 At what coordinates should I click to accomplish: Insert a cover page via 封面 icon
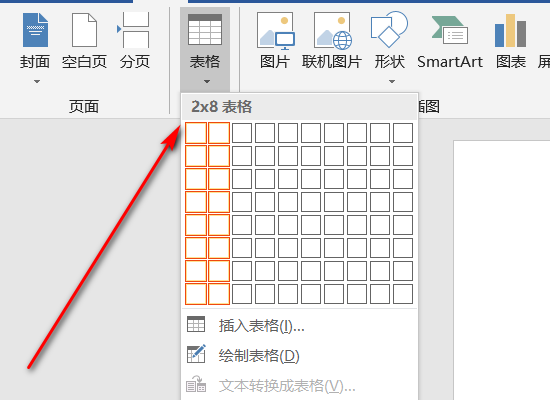[35, 30]
